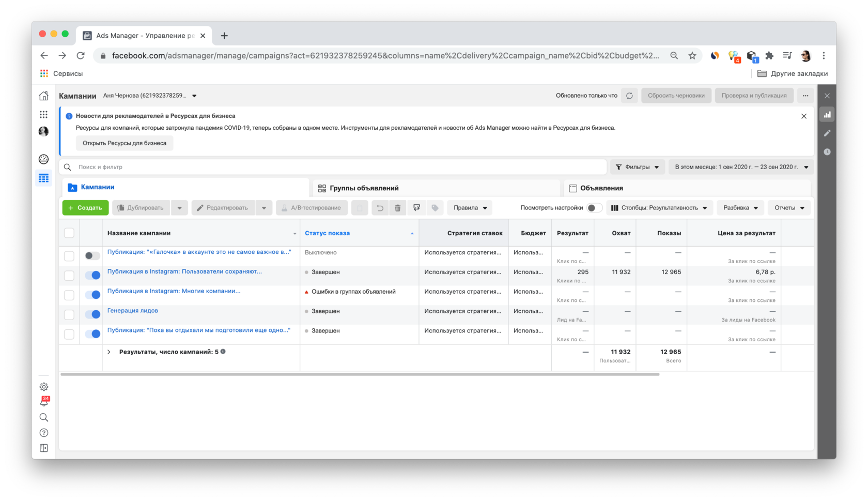
Task: Dismiss the news banner with X
Action: click(x=804, y=116)
